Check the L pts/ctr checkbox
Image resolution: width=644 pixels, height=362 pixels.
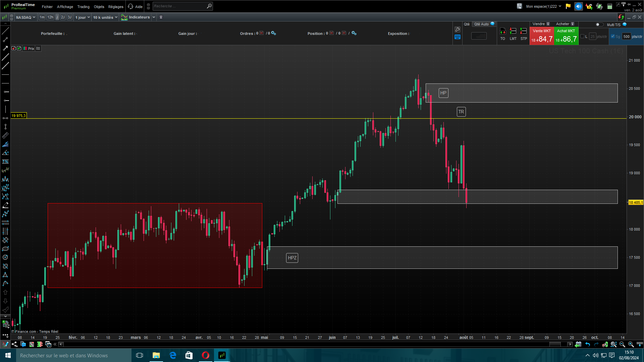click(x=582, y=37)
